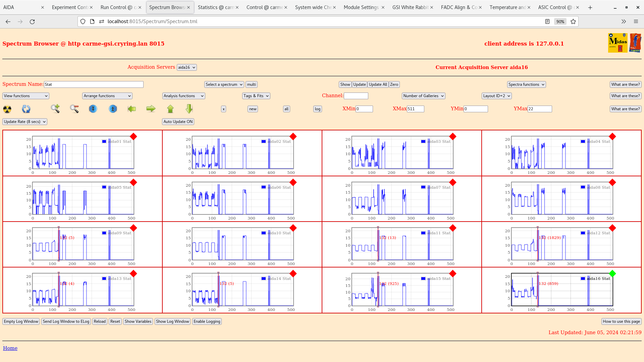Click the Update All button

tap(378, 84)
